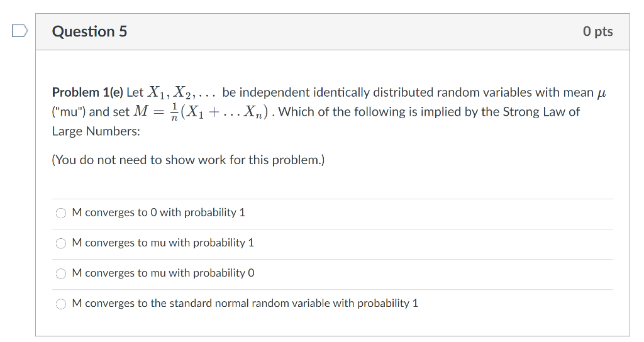Select the standard normal random variable radio
The height and width of the screenshot is (342, 644).
[x=61, y=304]
